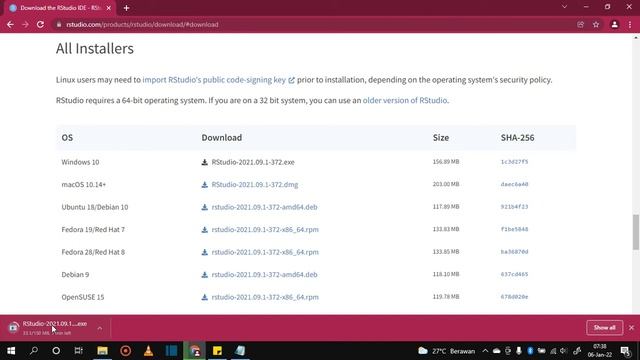The height and width of the screenshot is (360, 640).
Task: Click Show all downloads button
Action: (604, 327)
